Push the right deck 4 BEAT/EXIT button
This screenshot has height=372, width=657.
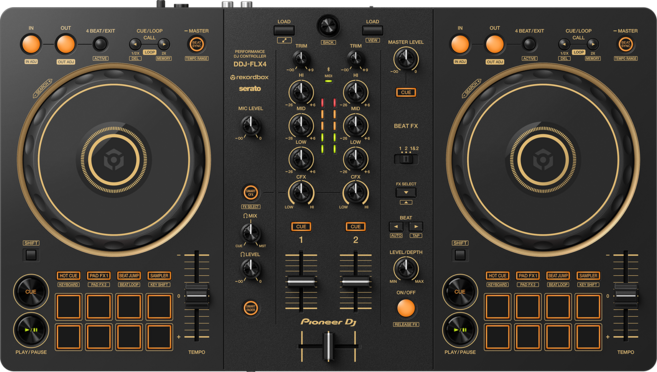click(529, 44)
